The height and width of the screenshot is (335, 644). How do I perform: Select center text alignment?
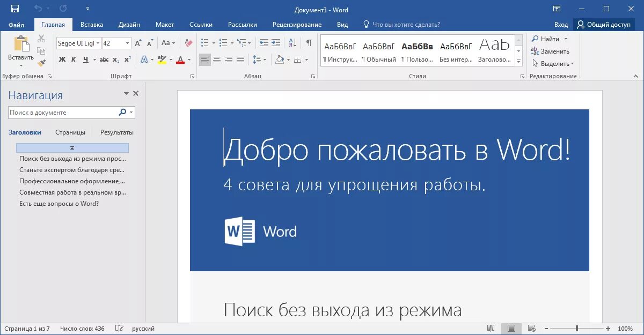click(216, 59)
